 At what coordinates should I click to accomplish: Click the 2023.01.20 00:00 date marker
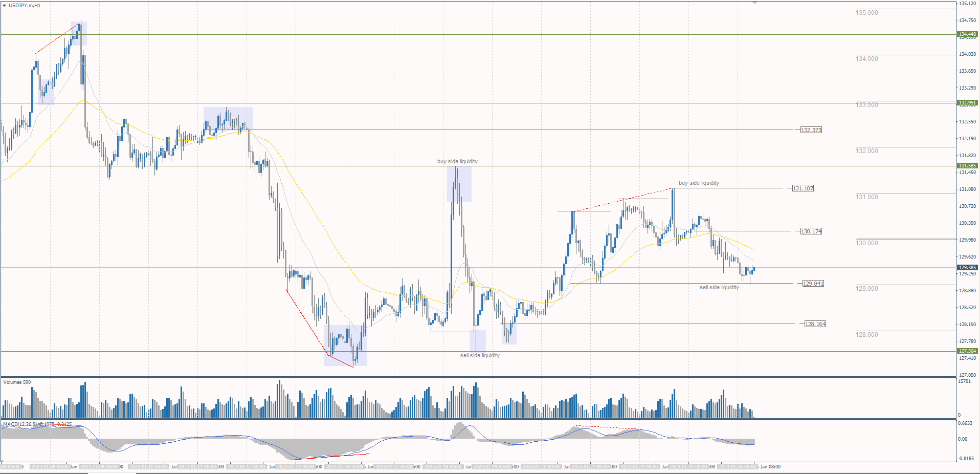[541, 467]
